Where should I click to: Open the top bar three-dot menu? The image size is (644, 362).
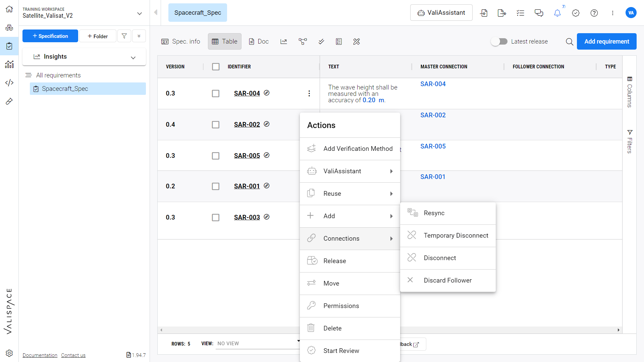point(613,13)
